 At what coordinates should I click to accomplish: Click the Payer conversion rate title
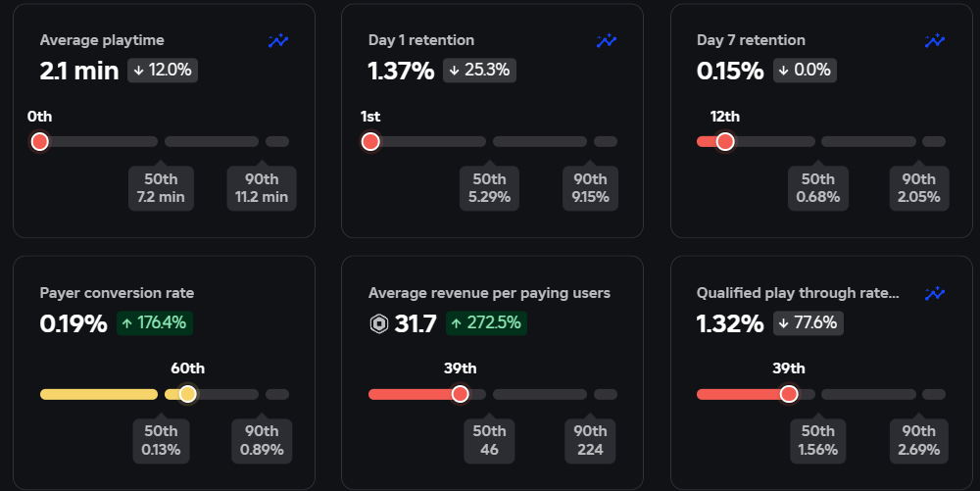117,293
